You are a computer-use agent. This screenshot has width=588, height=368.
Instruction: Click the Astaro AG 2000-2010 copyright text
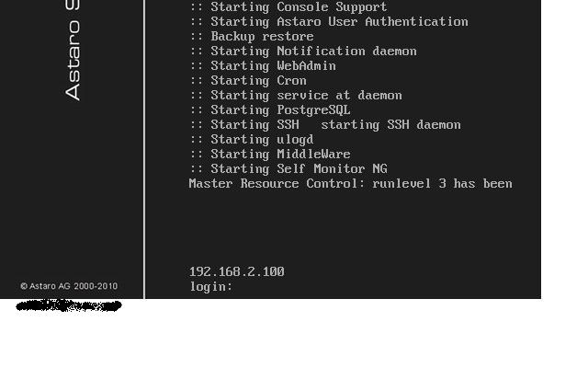tap(69, 286)
